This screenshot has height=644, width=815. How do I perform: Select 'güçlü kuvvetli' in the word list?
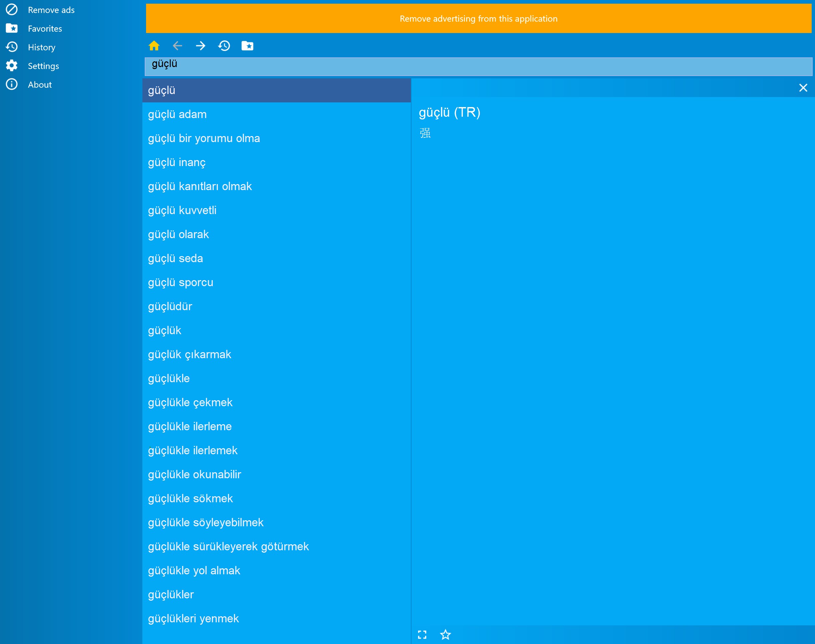(182, 210)
